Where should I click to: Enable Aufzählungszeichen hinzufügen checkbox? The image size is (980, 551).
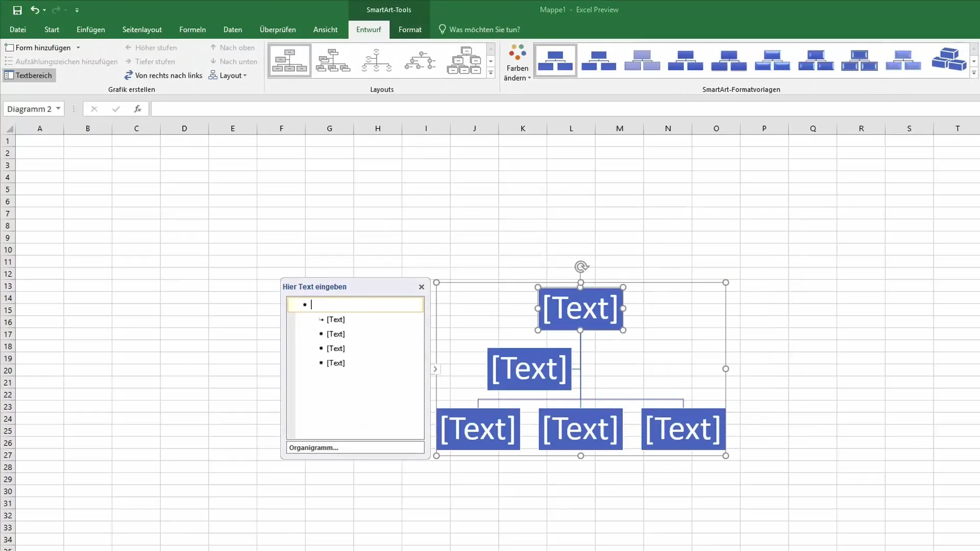pos(62,61)
